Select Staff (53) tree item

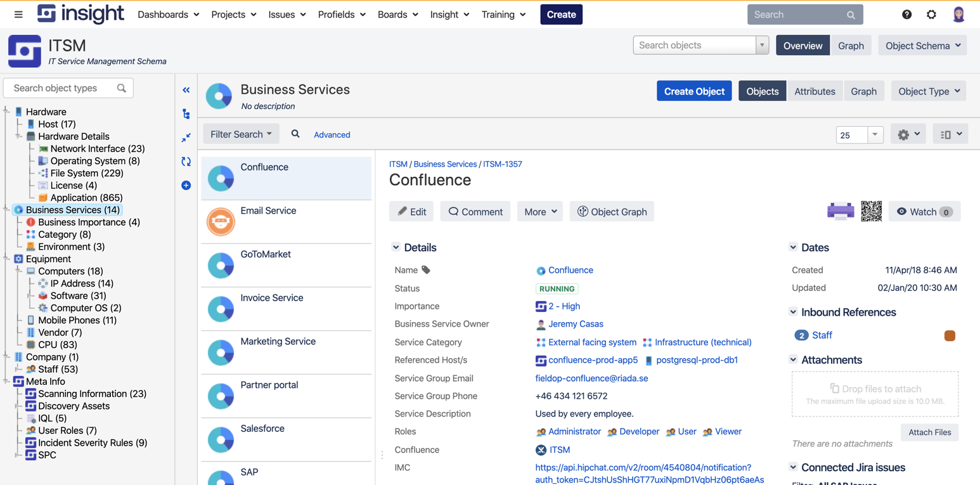(x=58, y=369)
